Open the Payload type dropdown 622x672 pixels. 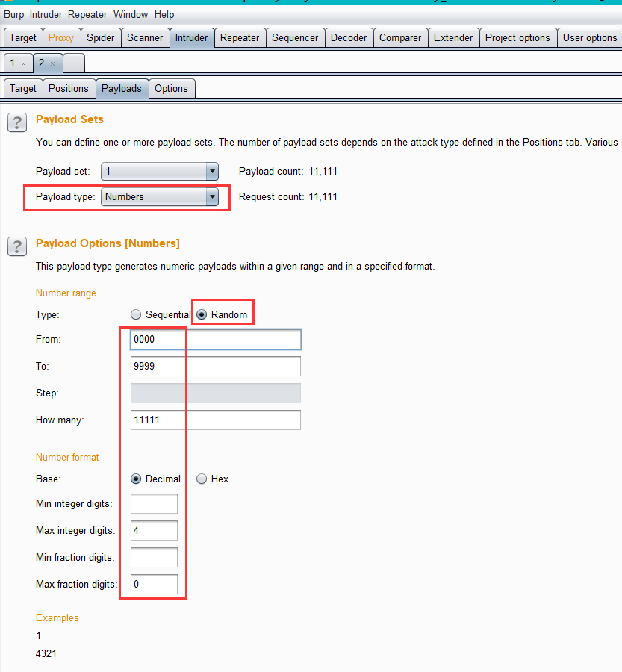160,196
